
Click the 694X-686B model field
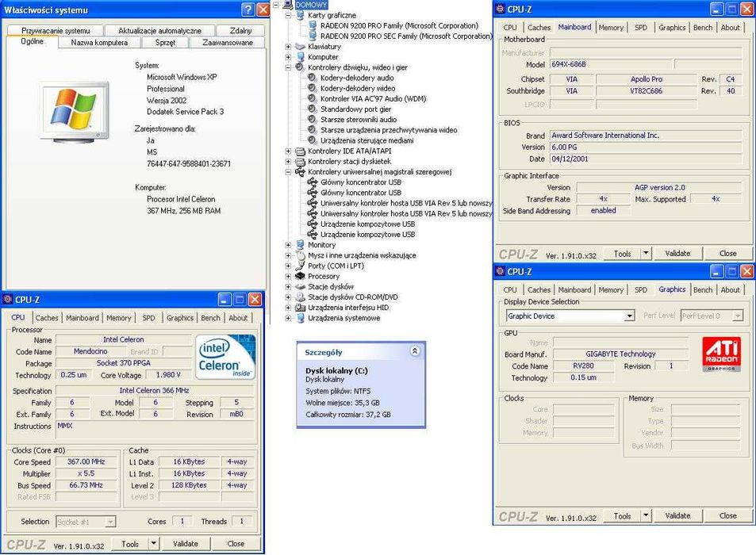[611, 64]
